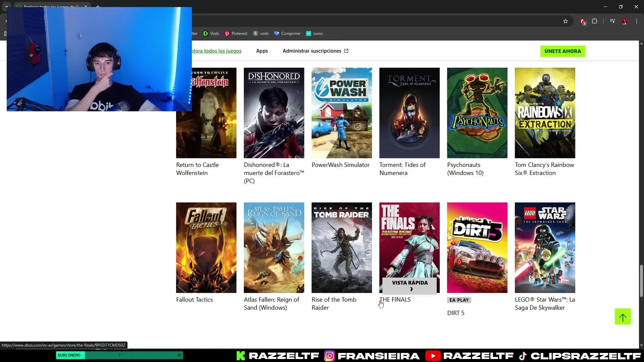
Task: Click Atlas Fallen: Reign of Sand title
Action: coord(272,304)
